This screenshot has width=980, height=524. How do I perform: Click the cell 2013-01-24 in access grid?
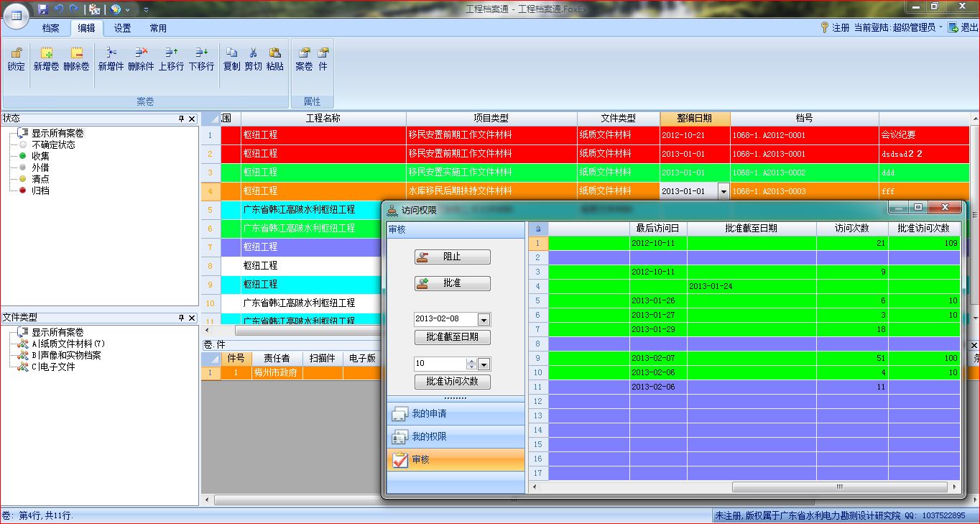pyautogui.click(x=752, y=286)
